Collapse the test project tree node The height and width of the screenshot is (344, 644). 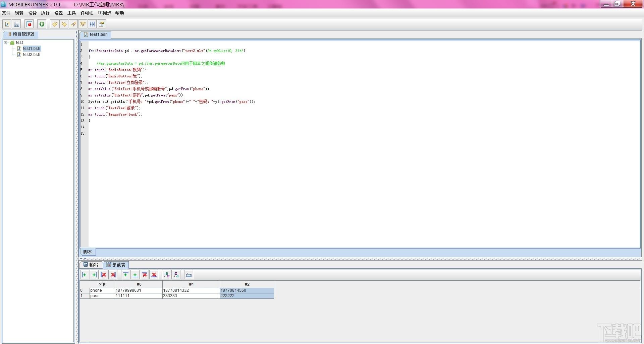pyautogui.click(x=6, y=43)
